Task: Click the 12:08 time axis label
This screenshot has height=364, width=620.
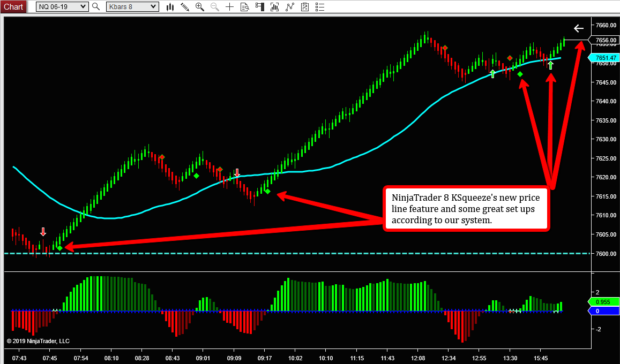Action: (x=419, y=358)
